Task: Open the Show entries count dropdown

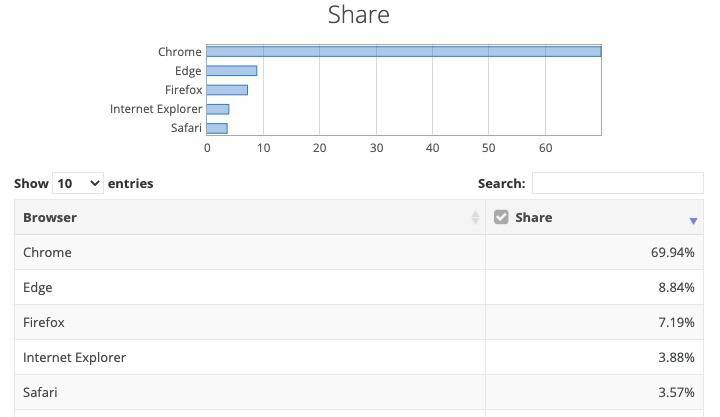Action: coord(79,183)
